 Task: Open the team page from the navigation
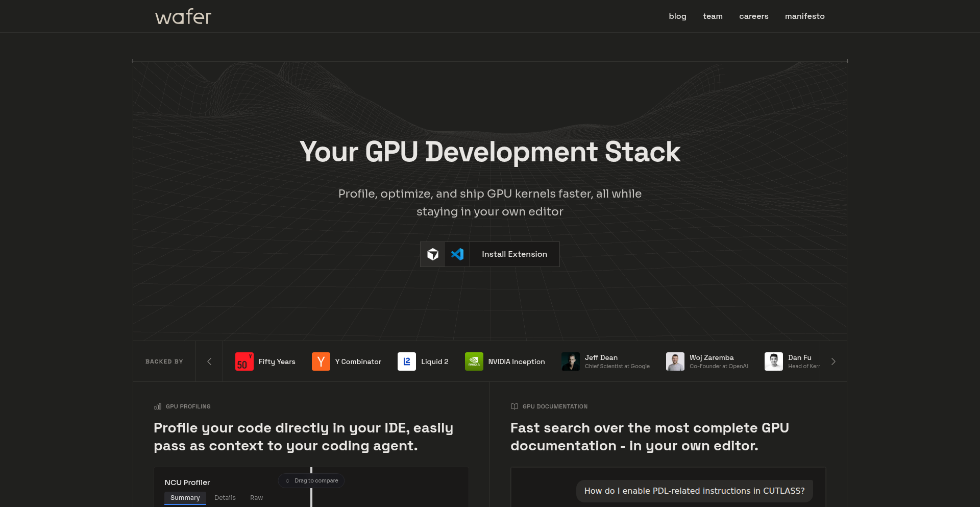pos(713,16)
